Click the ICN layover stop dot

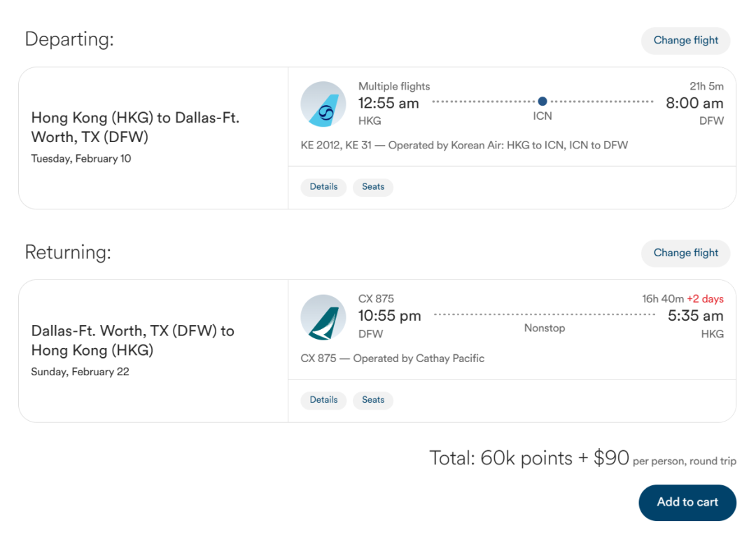pos(542,102)
